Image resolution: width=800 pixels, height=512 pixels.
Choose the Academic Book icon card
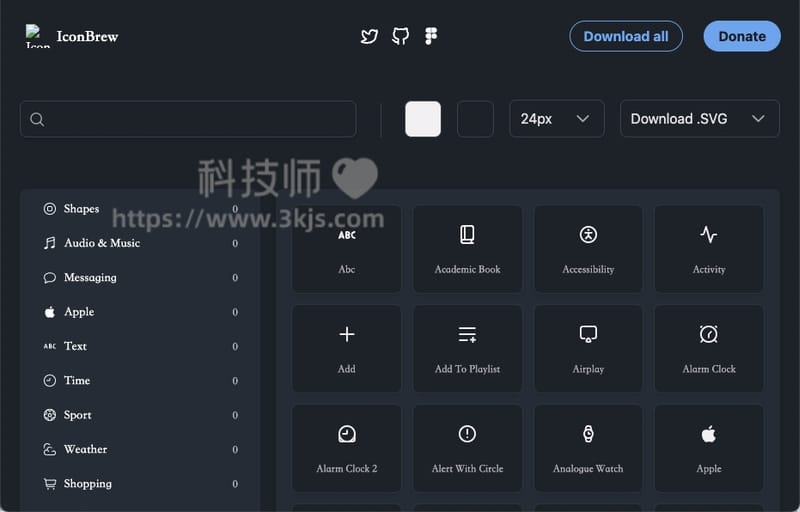[467, 249]
